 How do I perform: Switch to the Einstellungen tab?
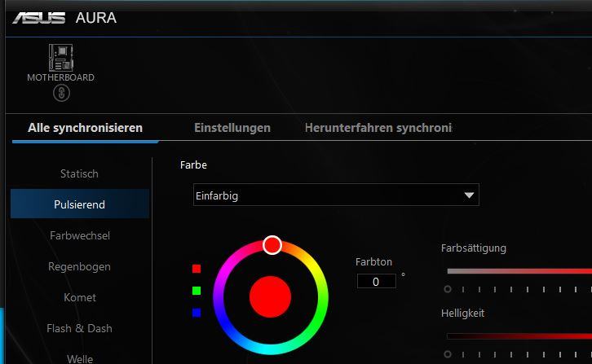[232, 128]
